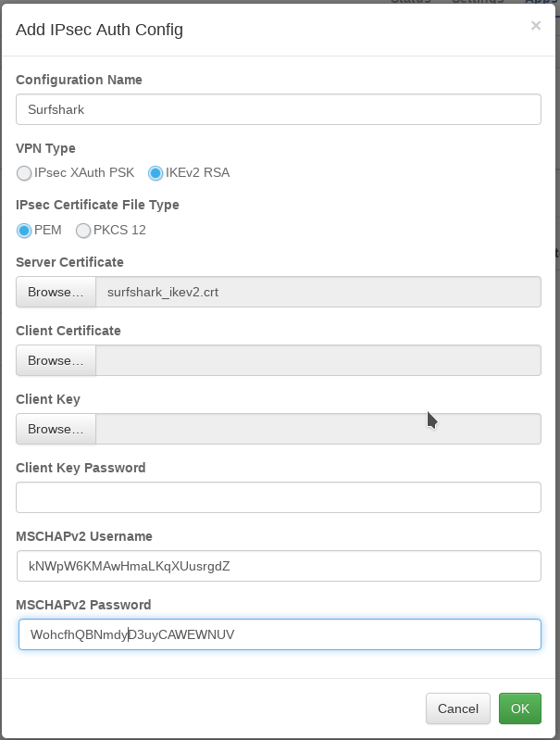Click the surfshark_ikev2.crt file name field
Screen dimensions: 560x740
(x=317, y=292)
